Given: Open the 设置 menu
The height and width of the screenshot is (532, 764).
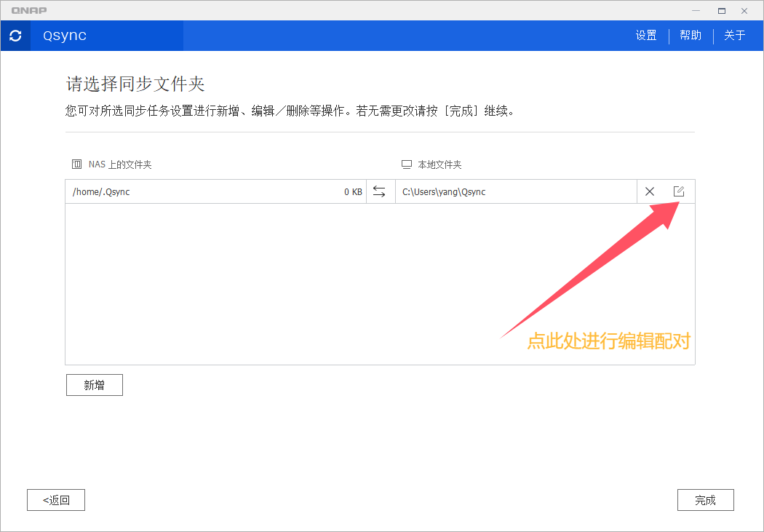Looking at the screenshot, I should [646, 35].
